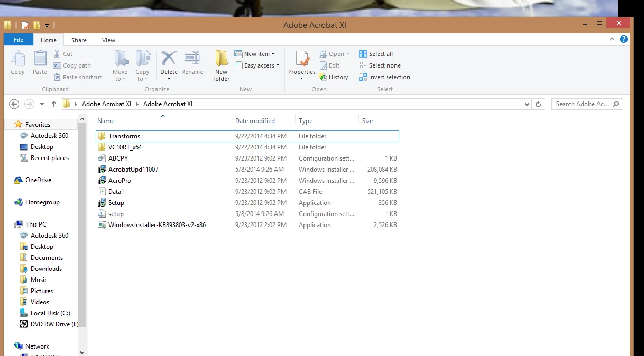The image size is (644, 356).
Task: Sort by the Type column header
Action: [327, 121]
